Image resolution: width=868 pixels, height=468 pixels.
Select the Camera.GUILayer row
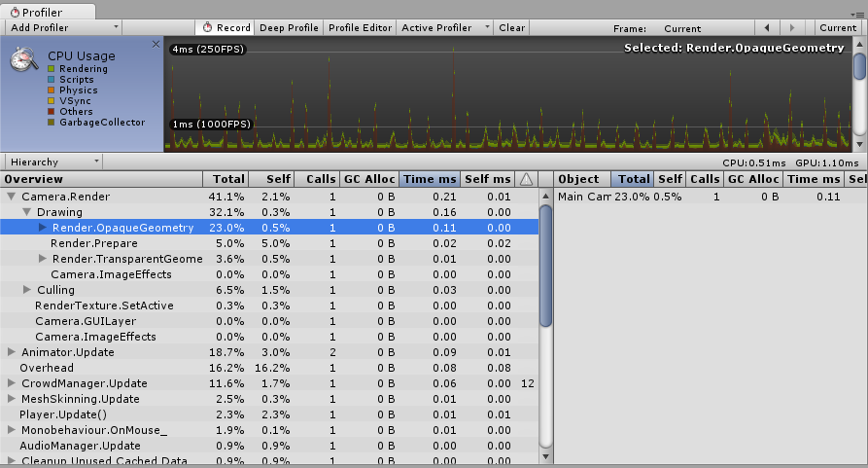click(x=269, y=321)
